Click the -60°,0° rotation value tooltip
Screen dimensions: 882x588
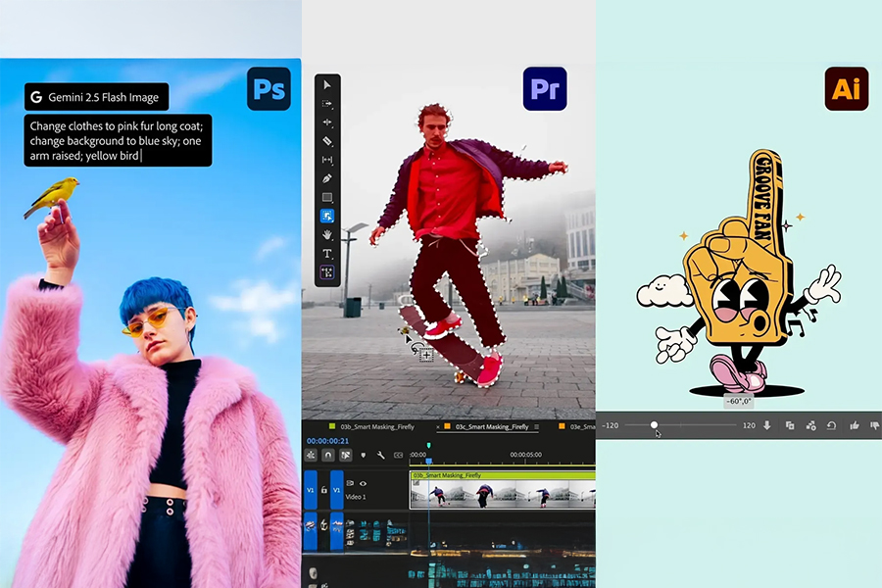coord(739,401)
